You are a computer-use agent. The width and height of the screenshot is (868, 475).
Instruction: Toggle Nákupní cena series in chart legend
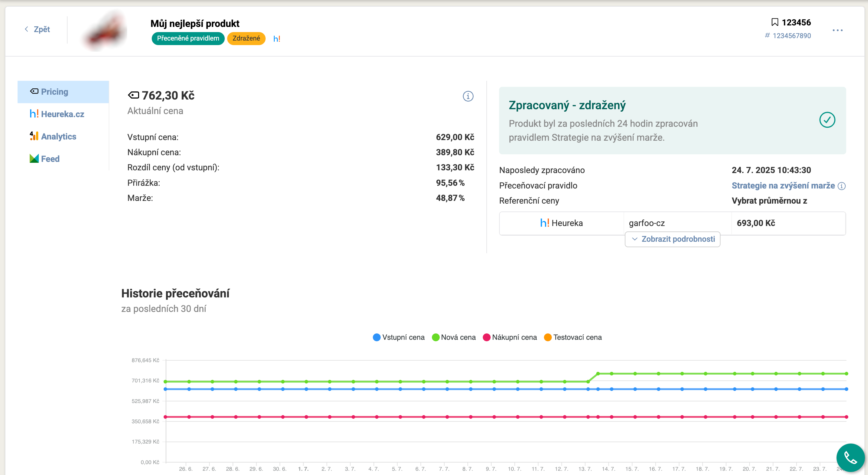509,337
